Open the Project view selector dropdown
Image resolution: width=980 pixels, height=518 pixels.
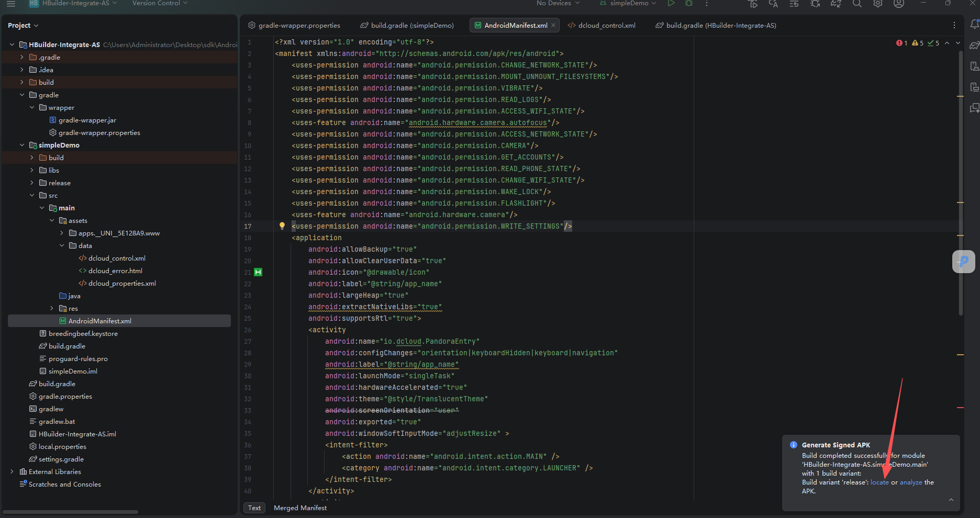pos(23,25)
